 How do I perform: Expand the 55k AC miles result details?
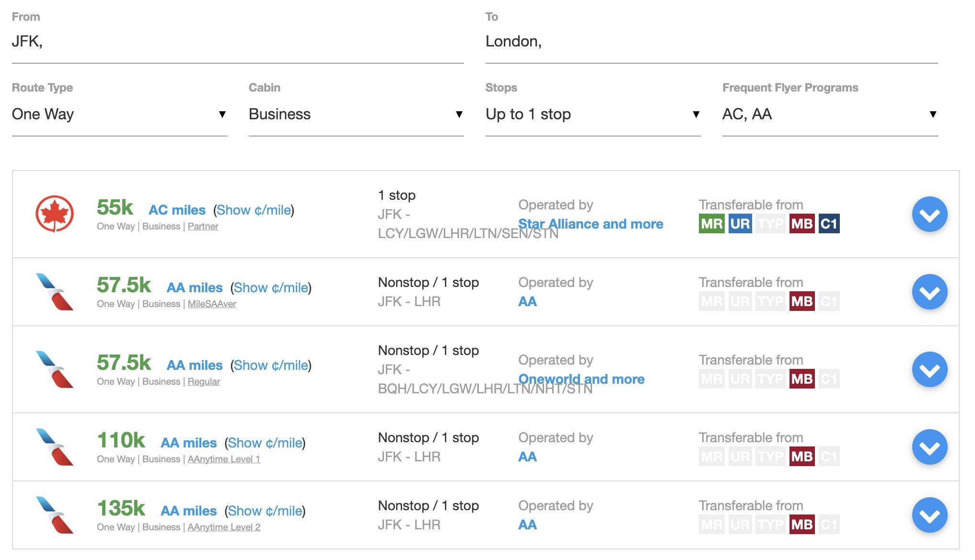tap(929, 214)
